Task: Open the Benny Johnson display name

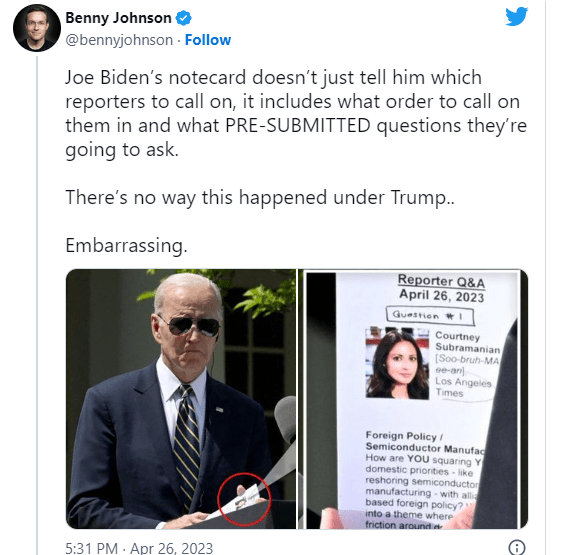Action: pyautogui.click(x=118, y=18)
